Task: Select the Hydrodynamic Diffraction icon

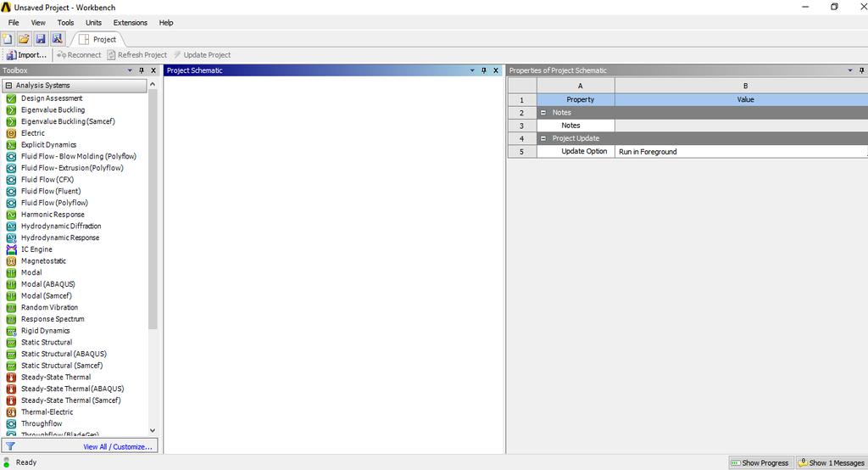Action: [11, 227]
